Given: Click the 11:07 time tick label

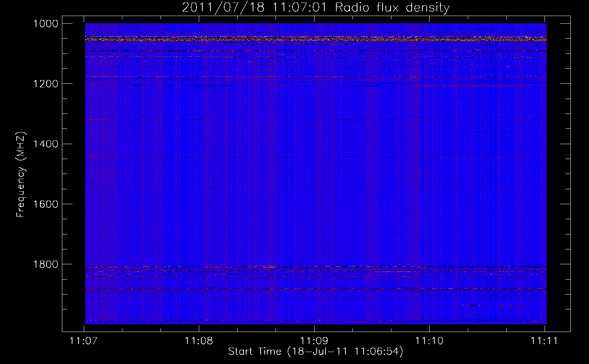Looking at the screenshot, I should click(84, 341).
